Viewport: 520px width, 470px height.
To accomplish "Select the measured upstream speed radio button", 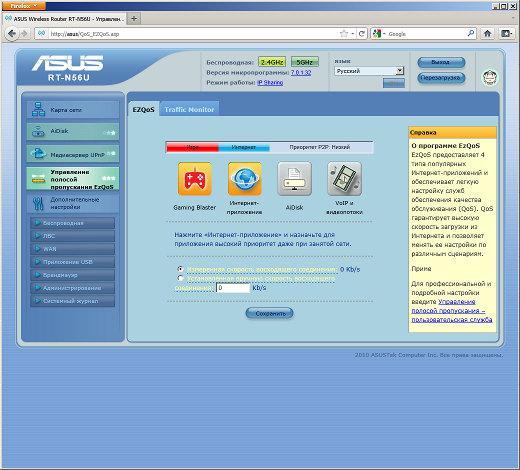I will click(x=180, y=269).
